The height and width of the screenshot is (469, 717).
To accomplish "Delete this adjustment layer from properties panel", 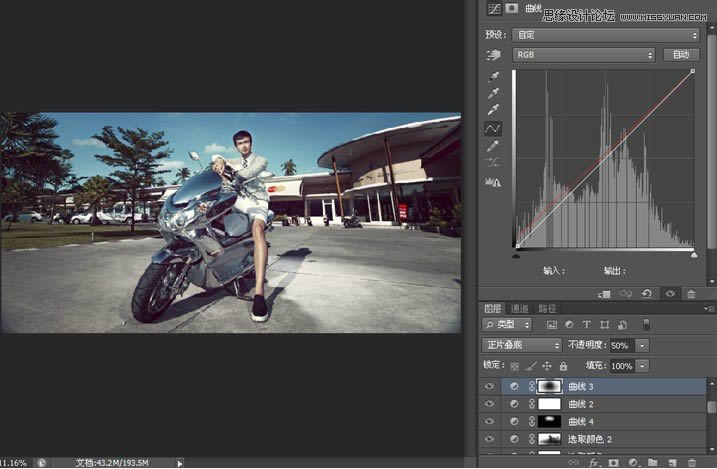I will point(691,294).
